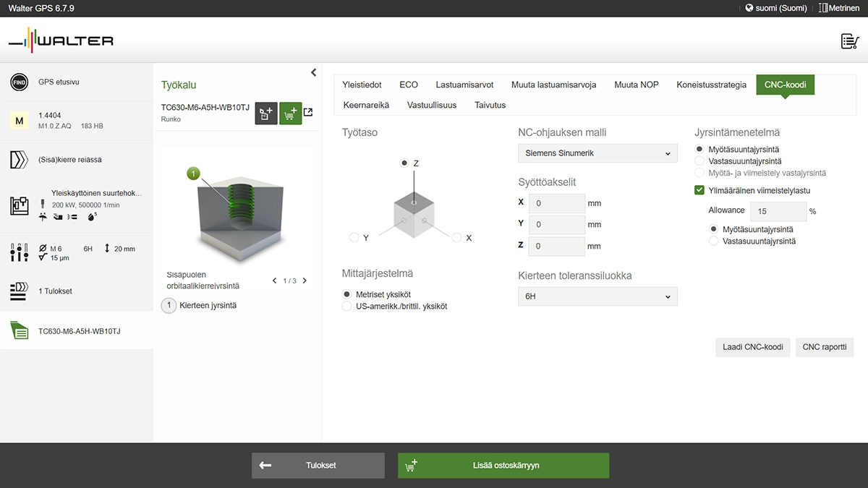Open the Koneistusstrategia tab
The image size is (868, 488).
coord(711,85)
